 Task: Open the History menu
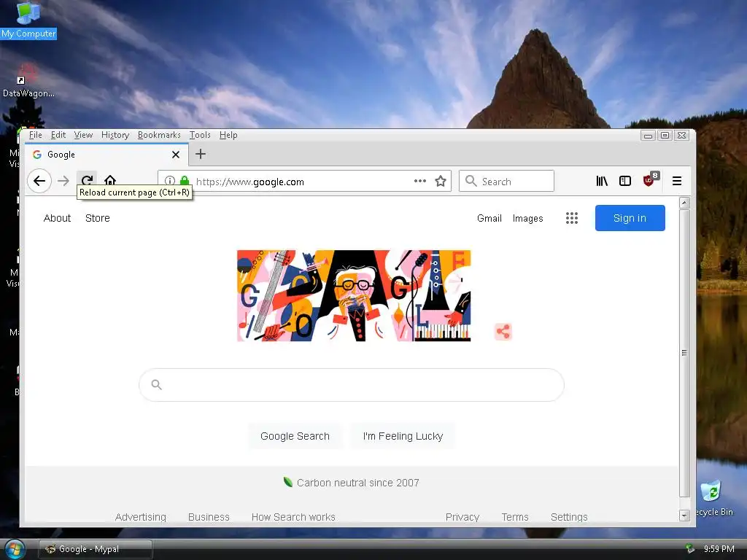point(115,135)
